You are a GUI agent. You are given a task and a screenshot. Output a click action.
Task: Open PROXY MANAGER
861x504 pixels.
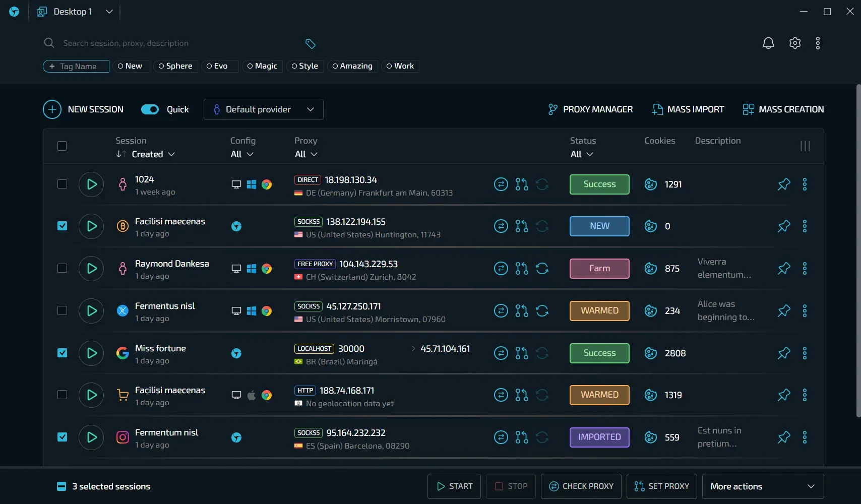[590, 109]
